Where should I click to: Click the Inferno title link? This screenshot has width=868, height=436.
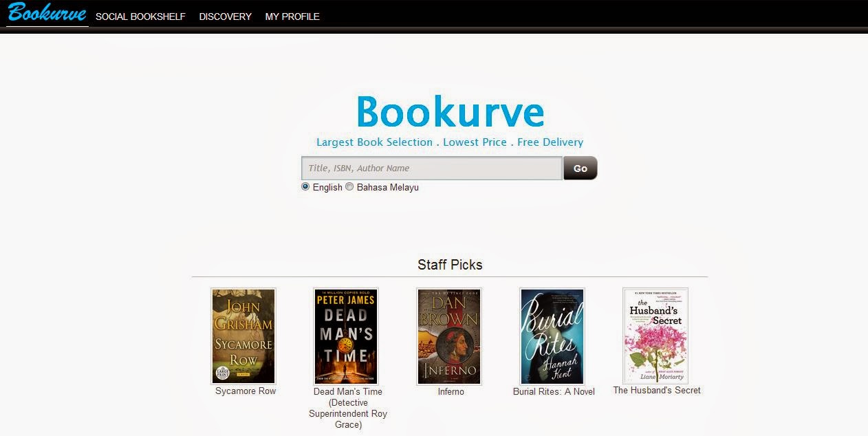[x=451, y=392]
